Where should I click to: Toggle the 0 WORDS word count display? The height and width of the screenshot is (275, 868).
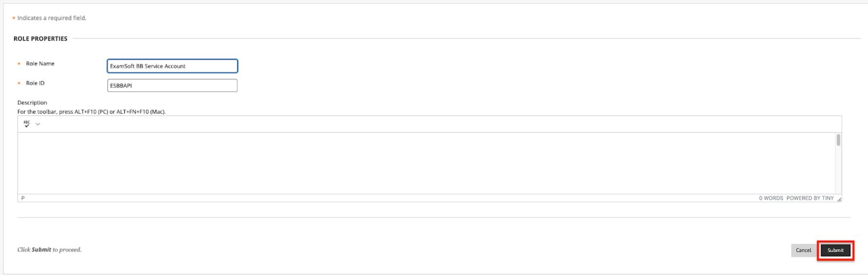pos(771,198)
